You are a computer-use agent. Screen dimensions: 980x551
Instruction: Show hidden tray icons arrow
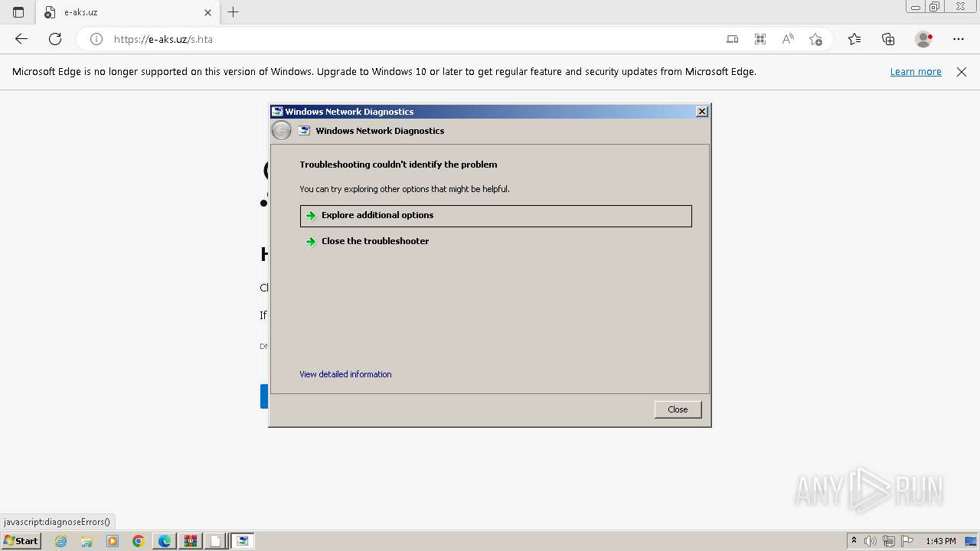tap(854, 541)
